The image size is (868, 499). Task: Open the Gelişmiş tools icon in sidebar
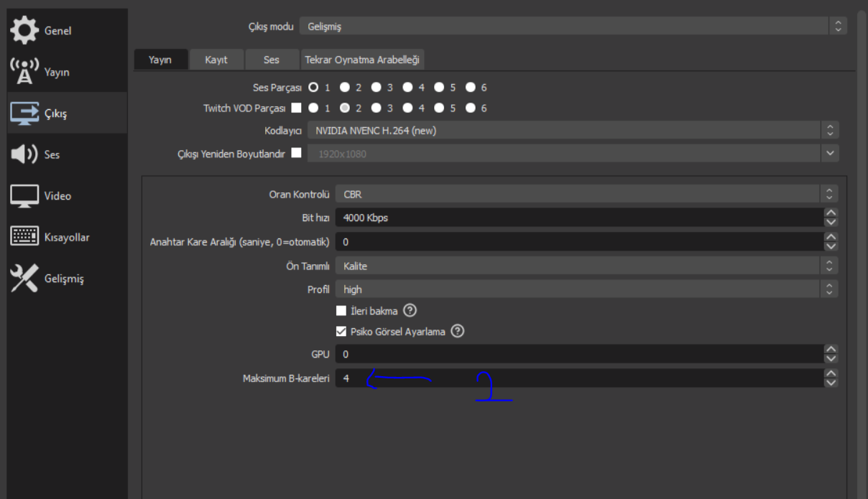pyautogui.click(x=24, y=279)
